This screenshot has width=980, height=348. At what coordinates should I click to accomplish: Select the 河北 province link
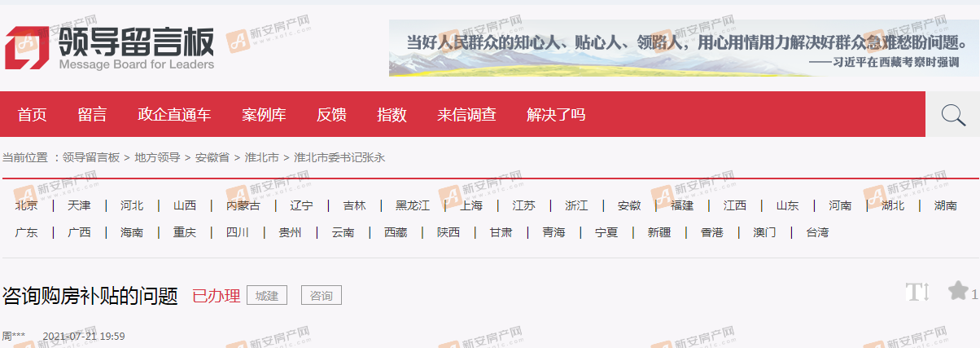132,205
